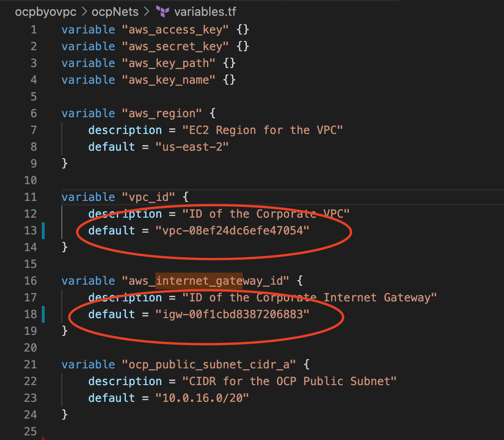Viewport: 504px width, 440px height.
Task: Click the chevron after ocpbyovpc breadcrumb
Action: tap(85, 12)
